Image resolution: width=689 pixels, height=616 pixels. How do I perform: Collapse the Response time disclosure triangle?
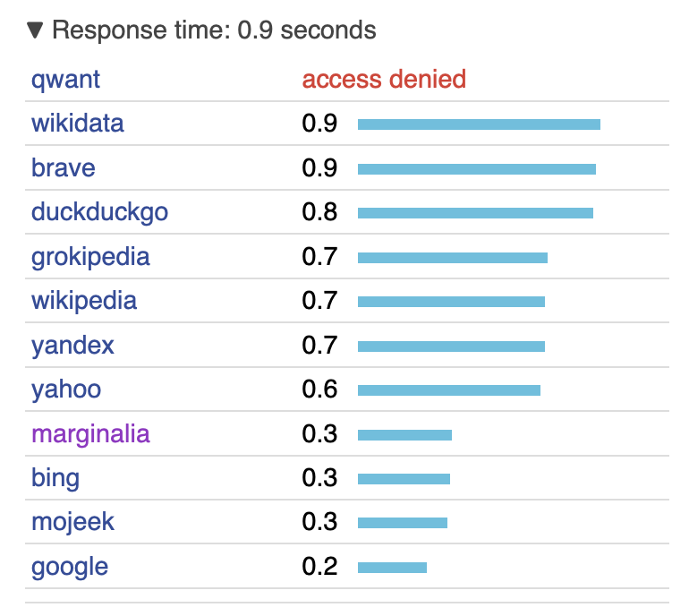(35, 30)
